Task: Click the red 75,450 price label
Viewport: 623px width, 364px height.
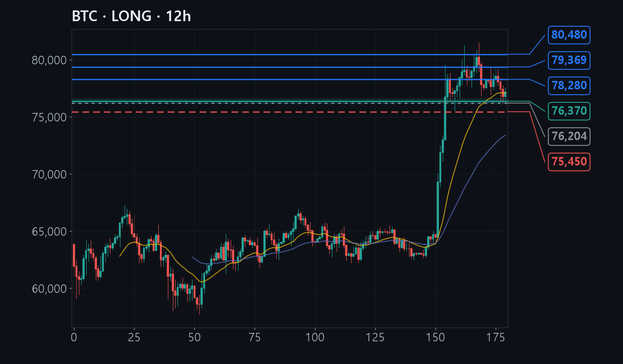Action: coord(569,162)
